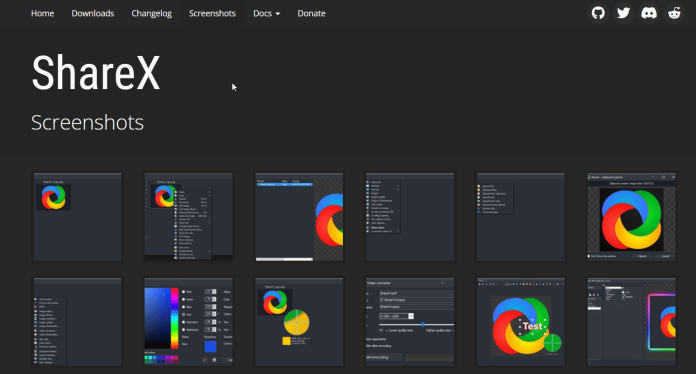Open the capture menu screenshot thumbnail
Viewport: 696px width, 374px height.
[410, 217]
